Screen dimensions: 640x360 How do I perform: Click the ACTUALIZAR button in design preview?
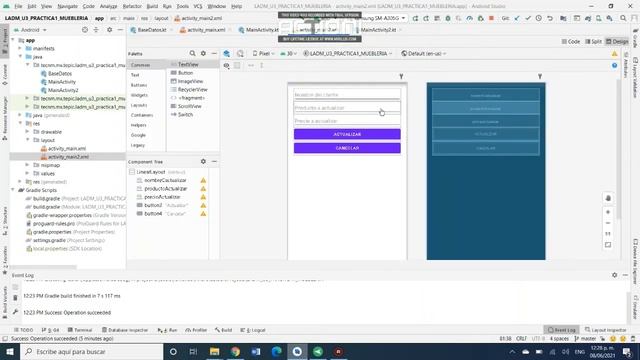(x=347, y=134)
